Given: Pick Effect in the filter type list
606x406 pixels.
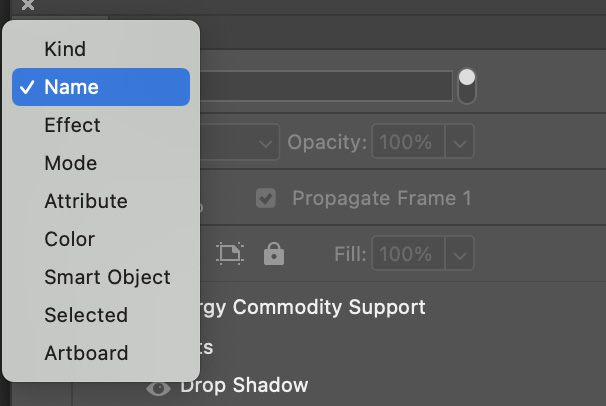Looking at the screenshot, I should [101, 125].
